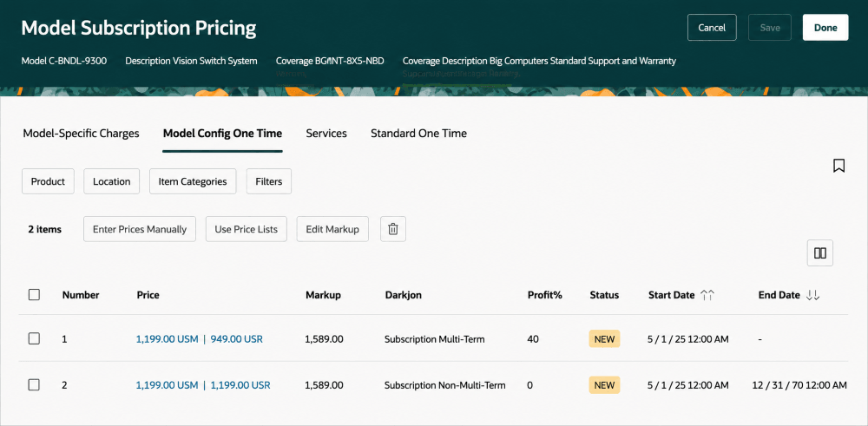The image size is (868, 426).
Task: Open price link 1,199.00 USM in row 2
Action: 168,385
